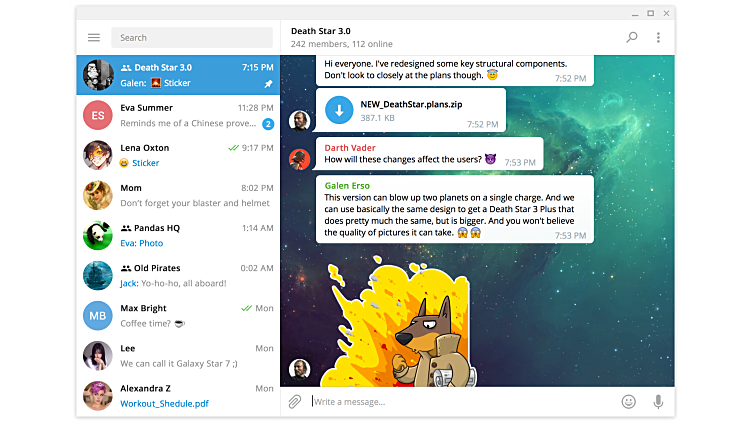The height and width of the screenshot is (423, 752).
Task: Click the paperclip attach file icon
Action: [x=295, y=401]
